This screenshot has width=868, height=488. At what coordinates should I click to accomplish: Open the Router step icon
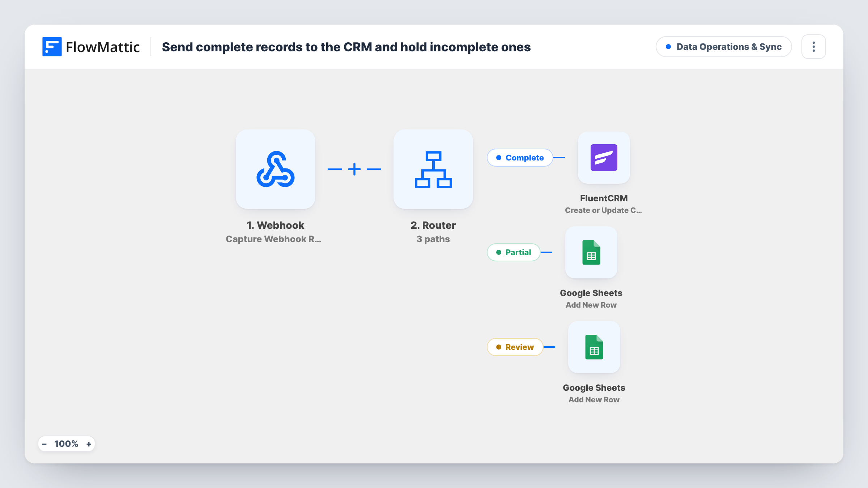click(x=433, y=169)
